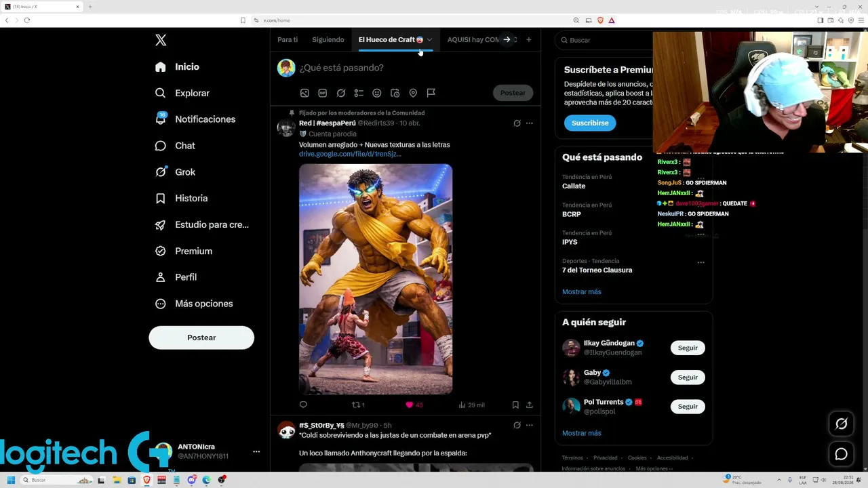Click the flag icon in composer

tap(431, 93)
